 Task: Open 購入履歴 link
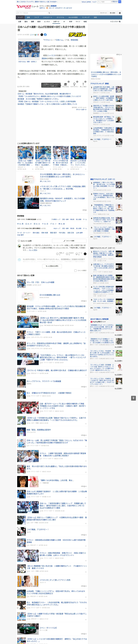pos(112,13)
